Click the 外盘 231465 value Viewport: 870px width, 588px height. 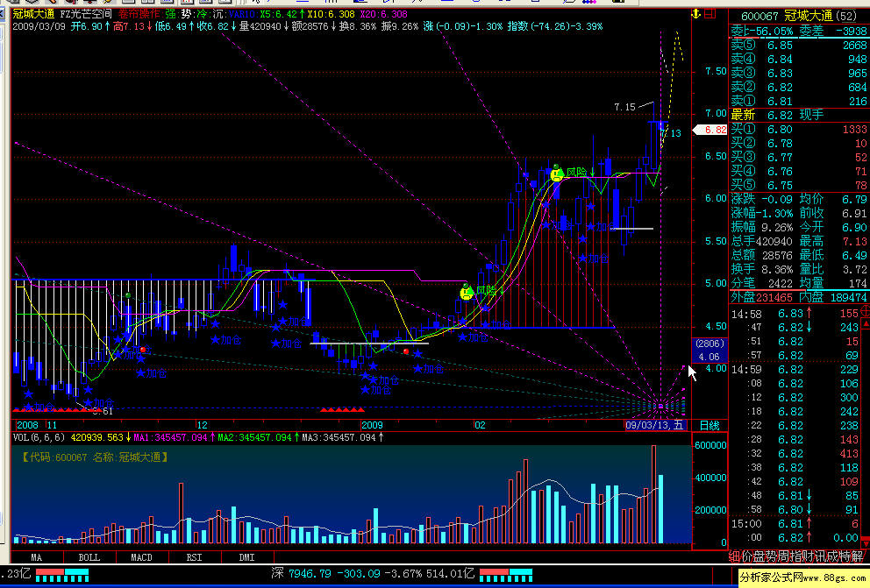tap(774, 298)
